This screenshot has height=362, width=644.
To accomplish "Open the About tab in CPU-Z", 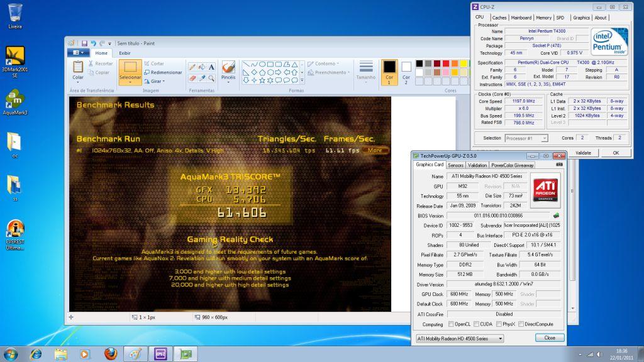I will (x=601, y=18).
